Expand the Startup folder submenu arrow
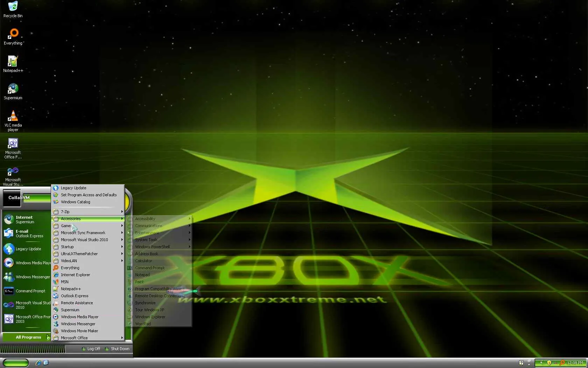 coord(122,247)
